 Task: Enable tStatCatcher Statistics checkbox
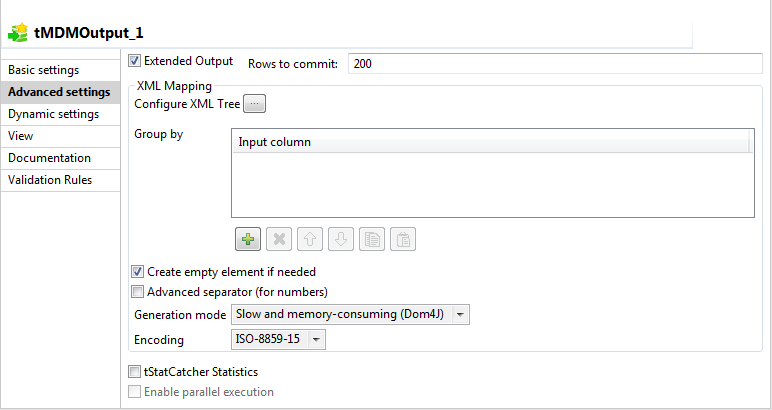(x=134, y=372)
